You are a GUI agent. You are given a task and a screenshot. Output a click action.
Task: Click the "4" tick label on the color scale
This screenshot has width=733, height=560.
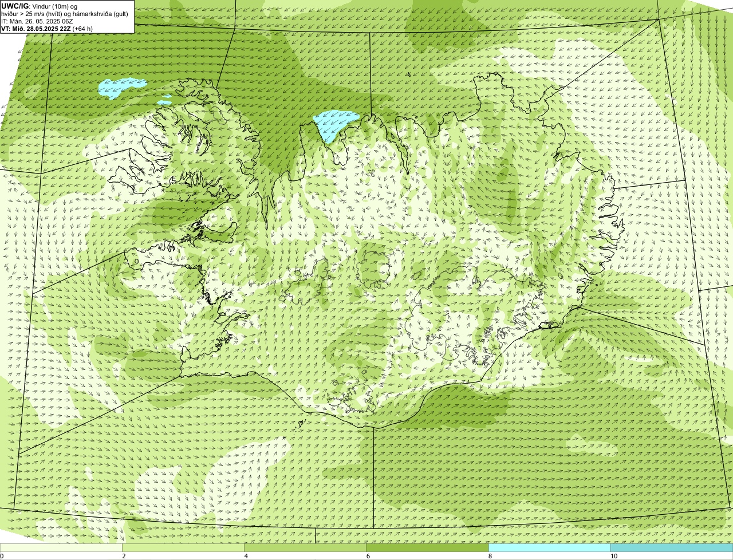click(246, 556)
